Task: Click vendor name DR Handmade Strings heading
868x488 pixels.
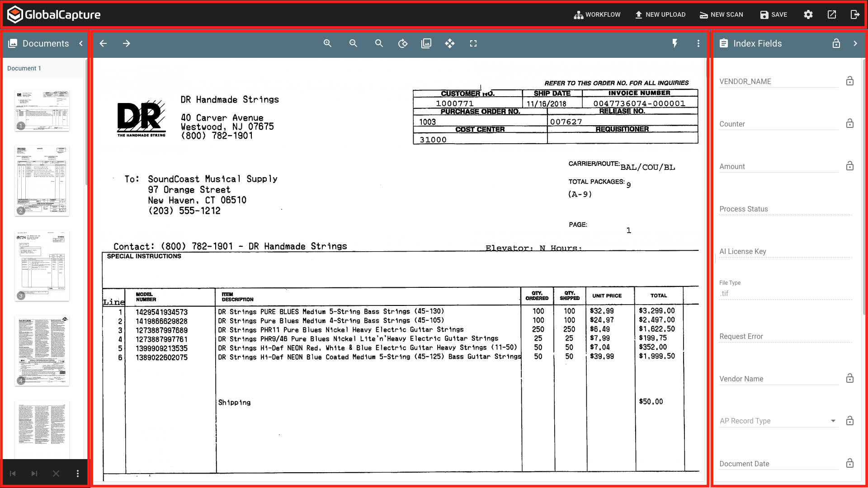Action: (x=230, y=99)
